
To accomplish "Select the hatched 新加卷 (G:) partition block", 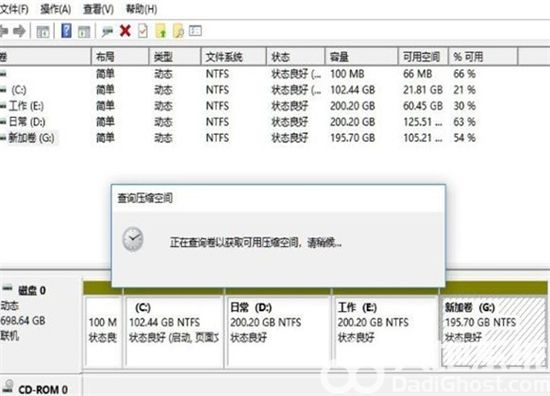I will [x=493, y=331].
